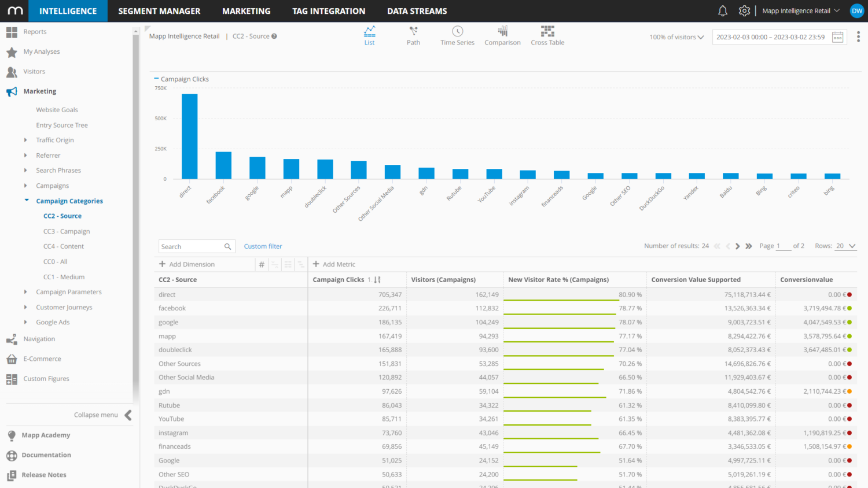Screen dimensions: 868x488
Task: Open Entry Source Tree
Action: pos(62,125)
